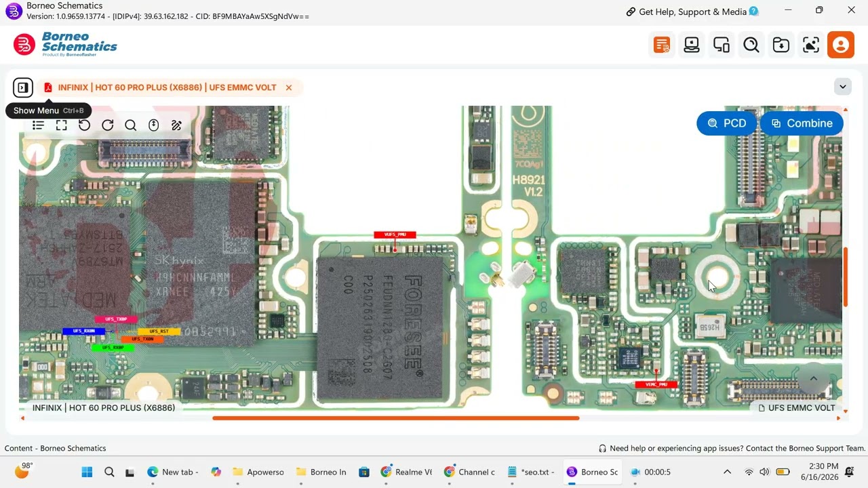
Task: Click the scroll-right arrow of horizontal scrollbar
Action: tap(838, 418)
